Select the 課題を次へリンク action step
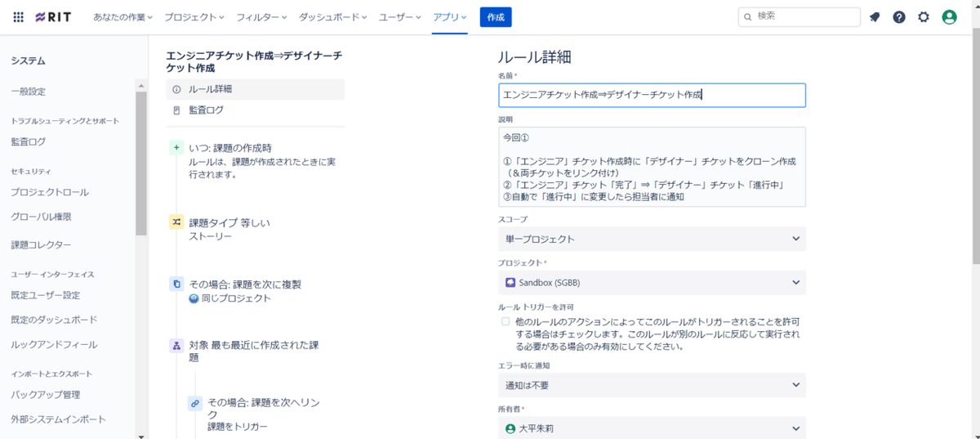The height and width of the screenshot is (439, 980). point(264,414)
